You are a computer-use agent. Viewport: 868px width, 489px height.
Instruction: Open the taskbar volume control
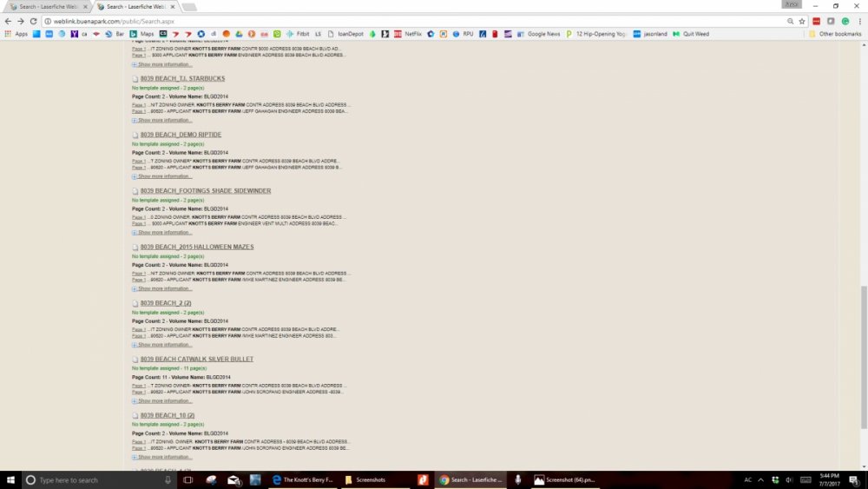click(x=789, y=479)
